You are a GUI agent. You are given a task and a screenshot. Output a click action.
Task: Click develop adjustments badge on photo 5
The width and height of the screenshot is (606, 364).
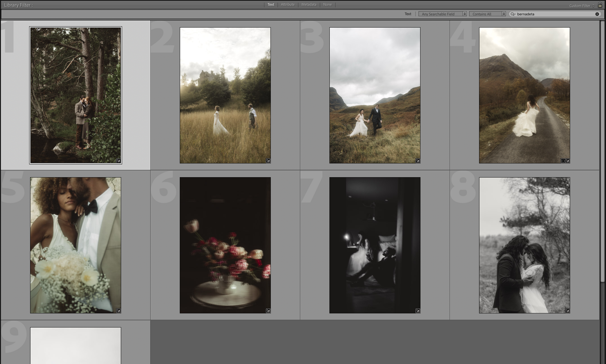coord(118,311)
